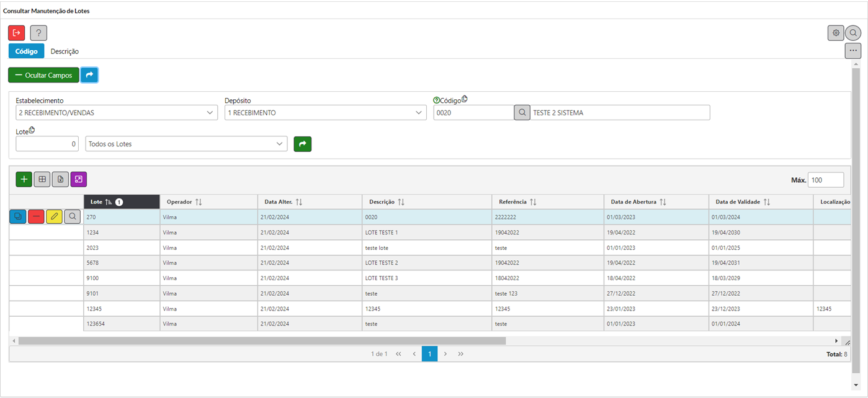Click the red exit icon button

click(17, 33)
